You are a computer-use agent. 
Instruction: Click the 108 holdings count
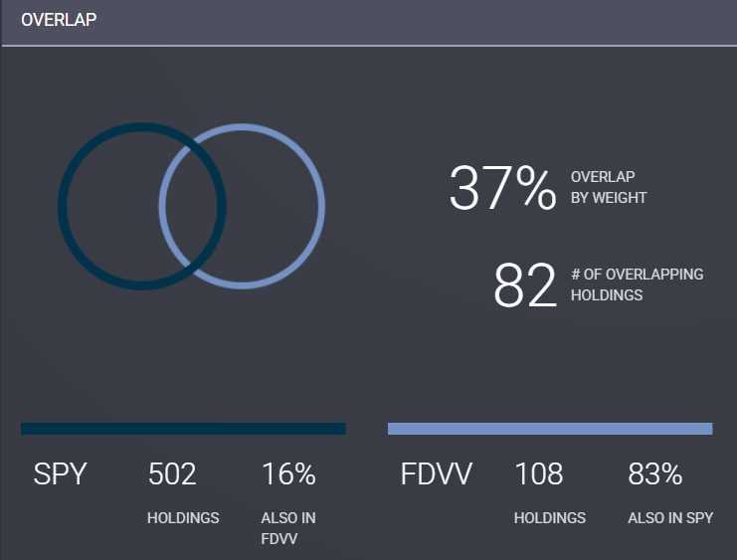click(x=538, y=474)
